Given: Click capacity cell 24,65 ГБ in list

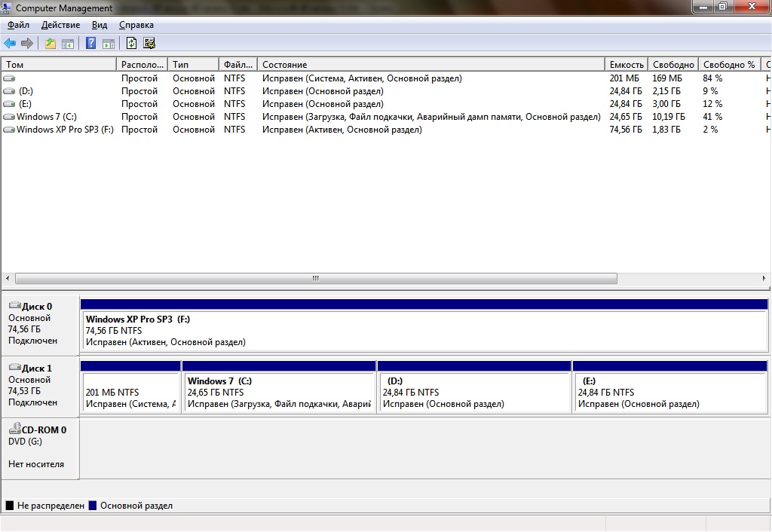Looking at the screenshot, I should (x=626, y=117).
